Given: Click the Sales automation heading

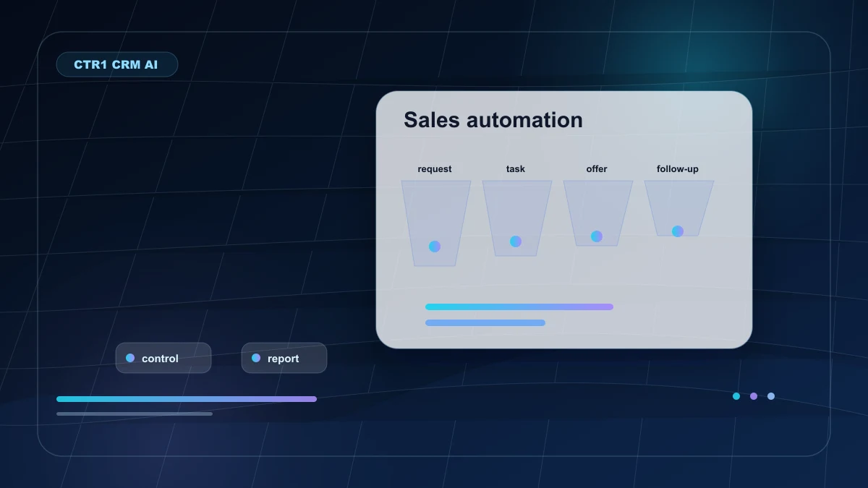Looking at the screenshot, I should point(493,120).
